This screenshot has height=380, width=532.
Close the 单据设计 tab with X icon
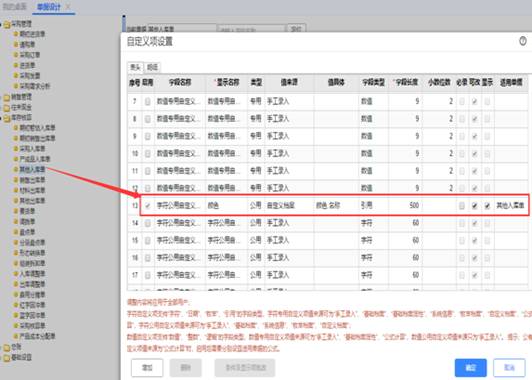(69, 6)
